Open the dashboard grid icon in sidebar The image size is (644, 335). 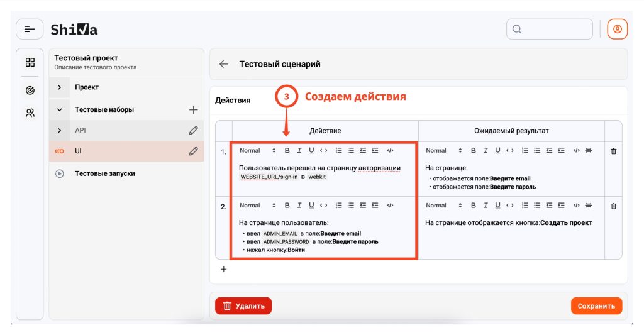30,62
